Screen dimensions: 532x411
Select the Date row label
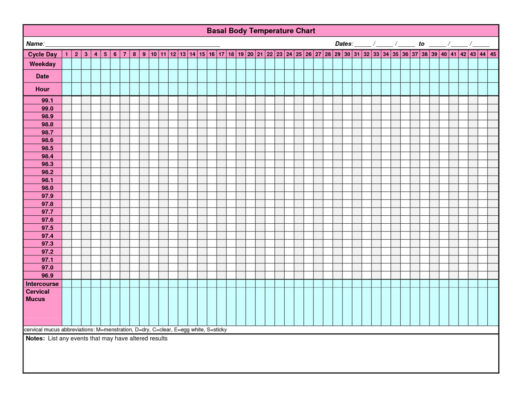(42, 76)
